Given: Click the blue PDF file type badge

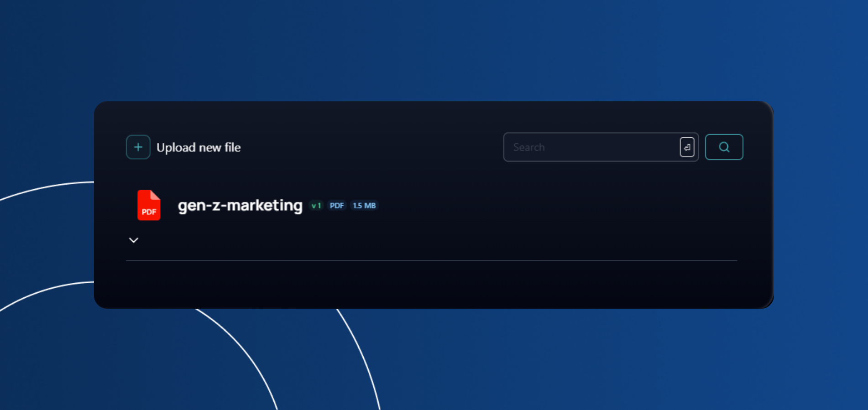Looking at the screenshot, I should point(337,206).
